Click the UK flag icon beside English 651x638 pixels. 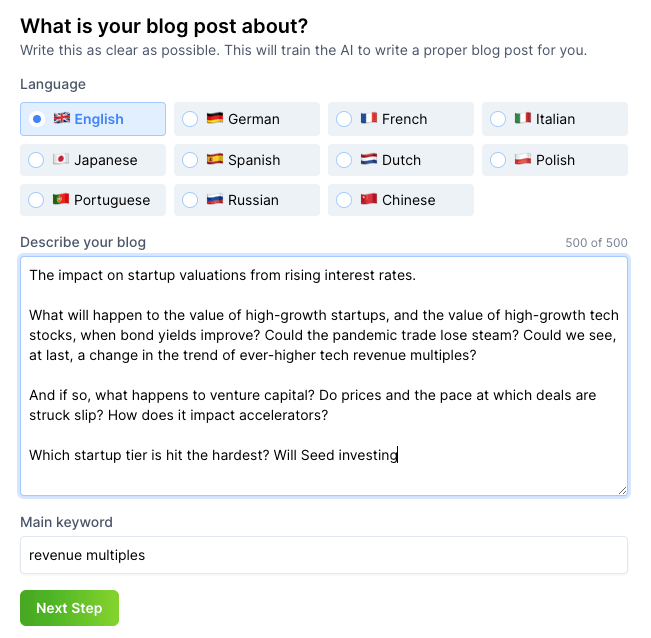click(62, 119)
